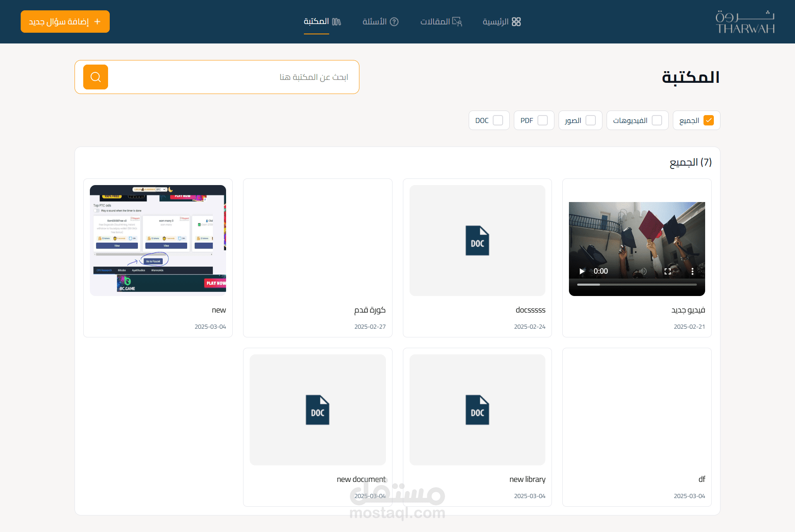This screenshot has height=532, width=795.
Task: Check the الصور filter checkbox
Action: coord(591,120)
